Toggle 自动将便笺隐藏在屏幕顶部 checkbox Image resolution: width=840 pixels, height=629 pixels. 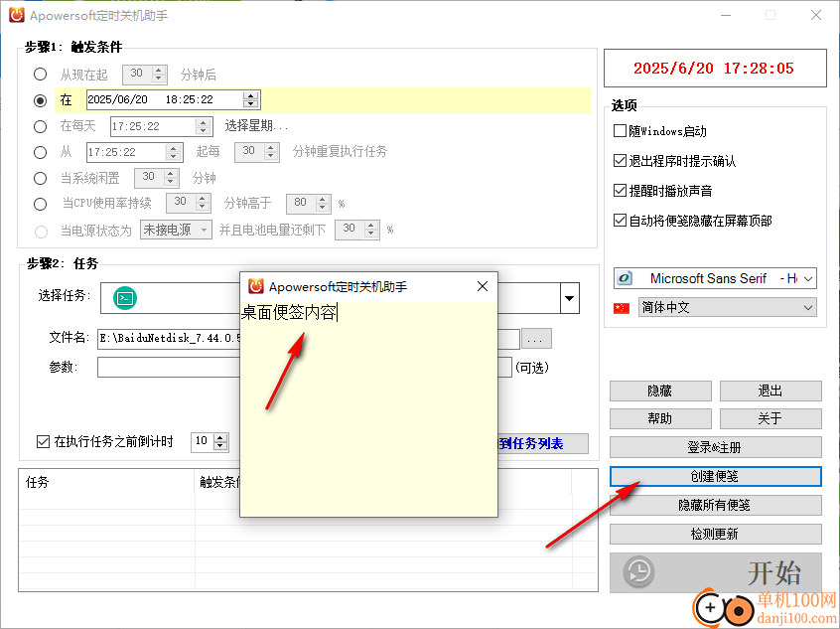[620, 220]
